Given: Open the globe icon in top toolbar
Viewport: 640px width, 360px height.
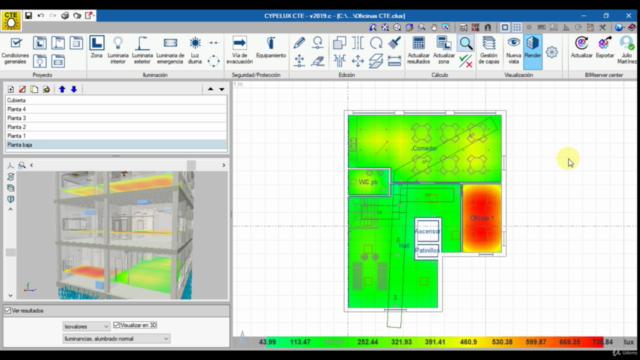Looking at the screenshot, I should (x=619, y=27).
